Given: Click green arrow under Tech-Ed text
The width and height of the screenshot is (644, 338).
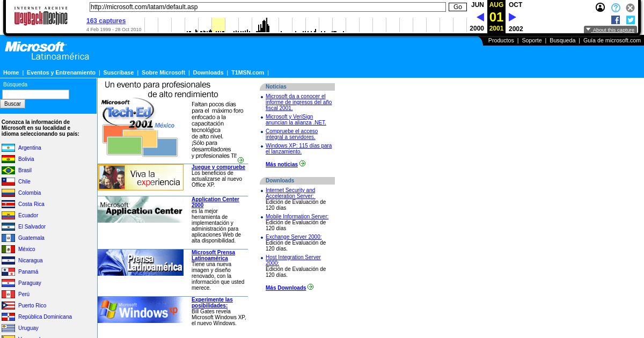Looking at the screenshot, I should coord(240,160).
